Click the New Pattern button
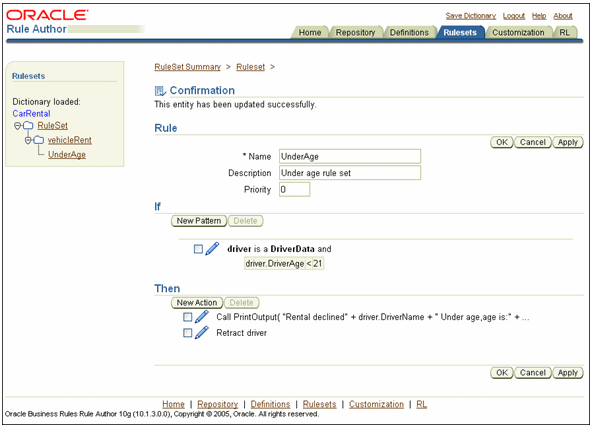Screen dimensions: 594x427 coord(199,221)
